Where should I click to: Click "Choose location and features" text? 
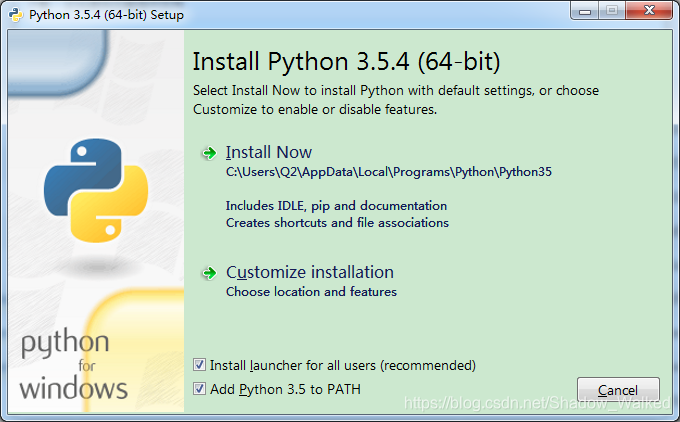pyautogui.click(x=311, y=291)
